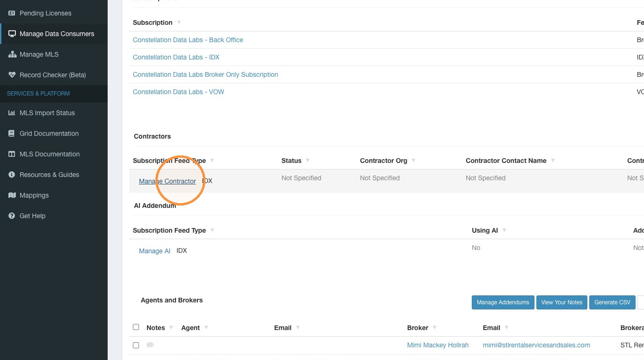Click the Contractor Org column header text
Viewport: 644px width, 360px height.
[x=383, y=161]
